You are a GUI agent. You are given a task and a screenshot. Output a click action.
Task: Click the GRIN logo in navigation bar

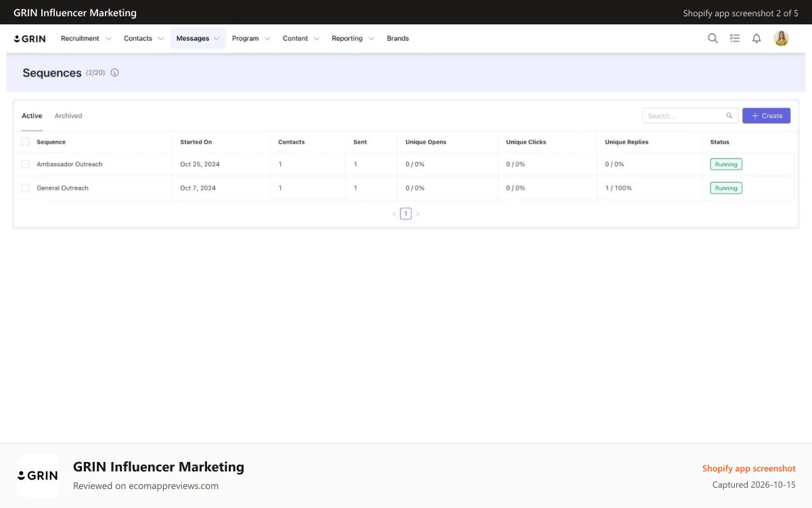(x=30, y=39)
